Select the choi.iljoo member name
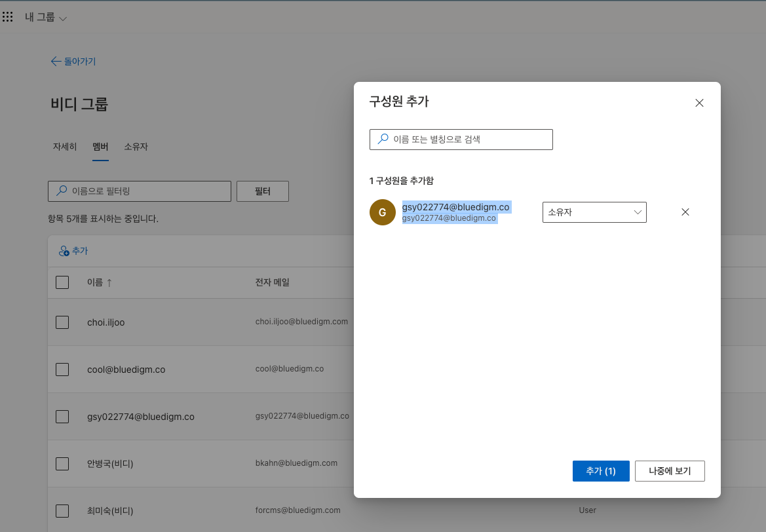Image resolution: width=766 pixels, height=532 pixels. click(106, 322)
